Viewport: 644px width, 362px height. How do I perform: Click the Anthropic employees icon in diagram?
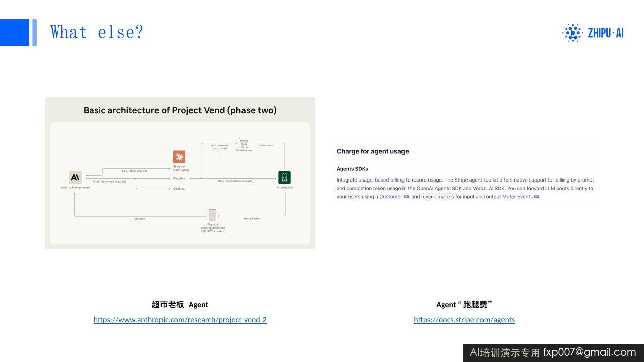[75, 177]
